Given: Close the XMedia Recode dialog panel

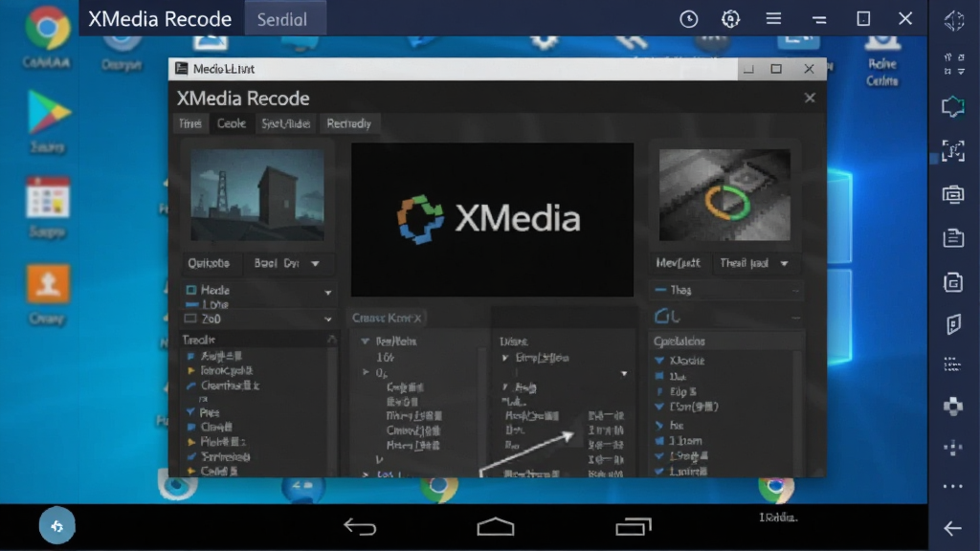Looking at the screenshot, I should tap(810, 99).
